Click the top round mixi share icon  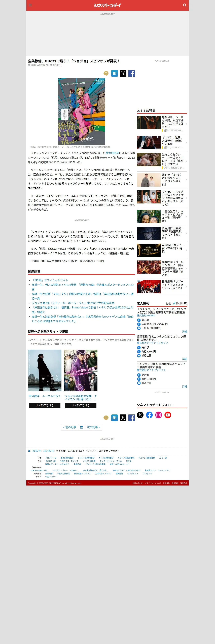tap(106, 73)
